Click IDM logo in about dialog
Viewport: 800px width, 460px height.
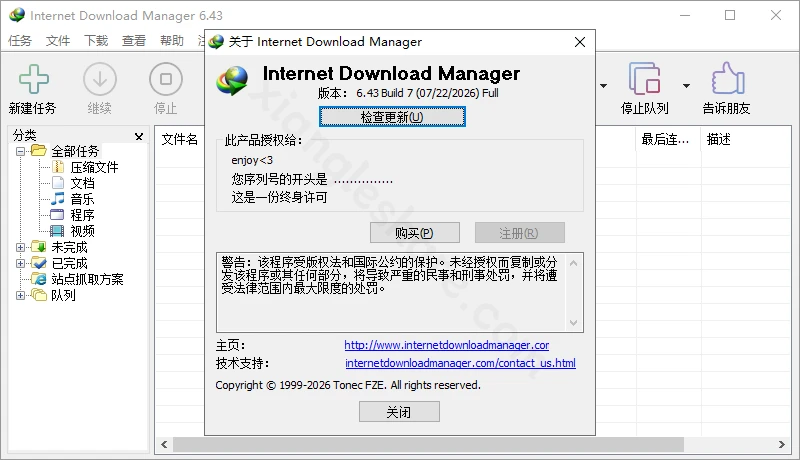(x=232, y=81)
